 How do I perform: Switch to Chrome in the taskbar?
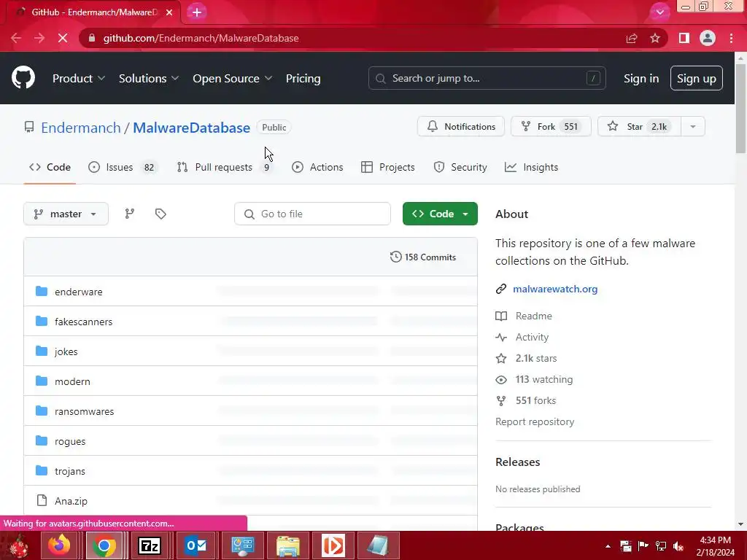point(104,545)
